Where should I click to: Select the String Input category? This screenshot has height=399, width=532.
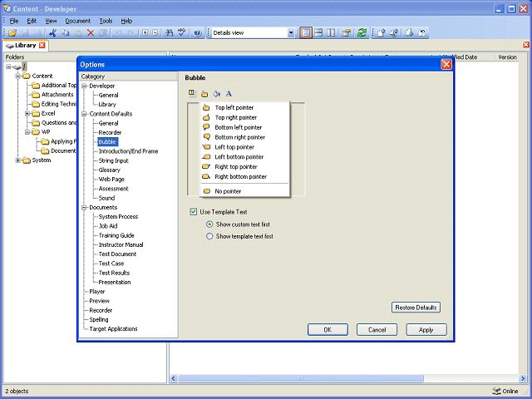pyautogui.click(x=113, y=160)
